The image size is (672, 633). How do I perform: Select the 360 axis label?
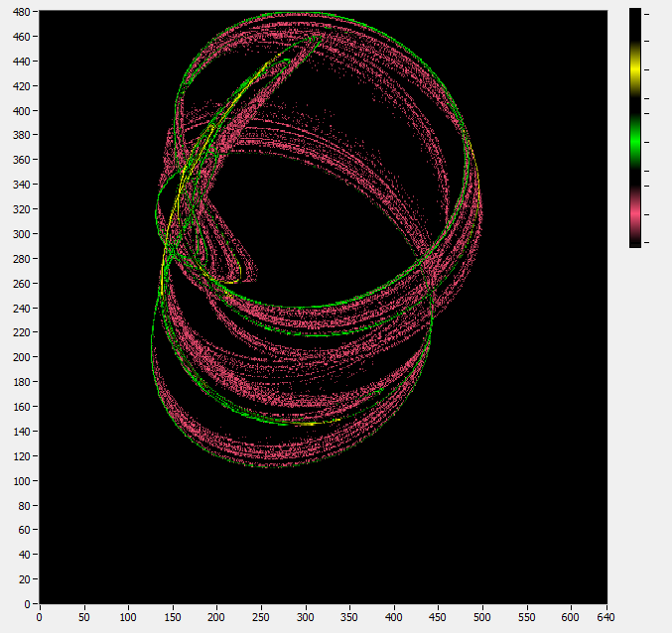pos(22,160)
